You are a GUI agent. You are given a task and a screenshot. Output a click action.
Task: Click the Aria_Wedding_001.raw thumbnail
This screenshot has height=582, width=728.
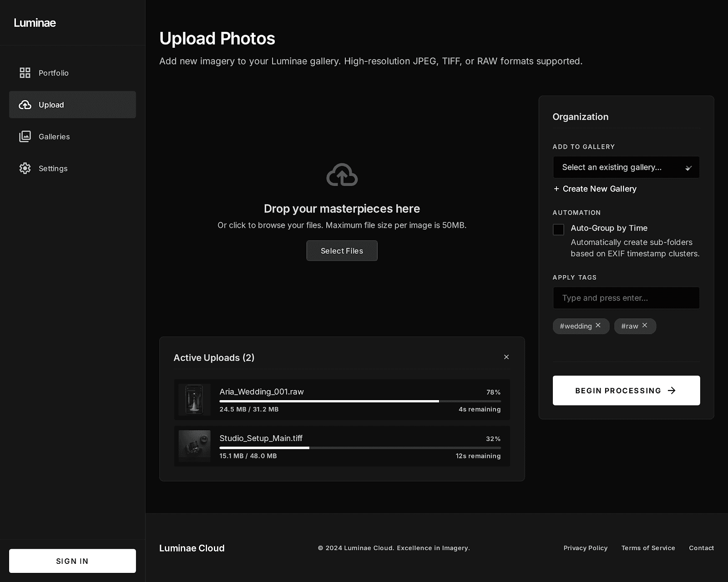click(194, 399)
